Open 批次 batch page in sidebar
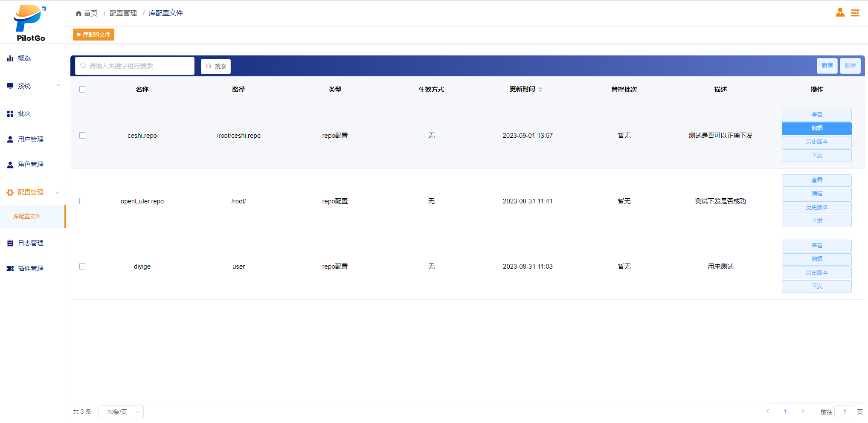Viewport: 868px width, 423px height. point(24,114)
